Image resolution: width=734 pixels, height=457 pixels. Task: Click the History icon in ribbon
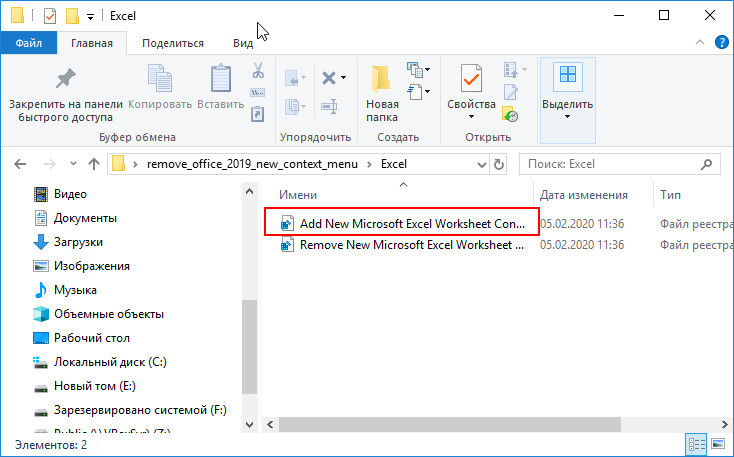[510, 114]
